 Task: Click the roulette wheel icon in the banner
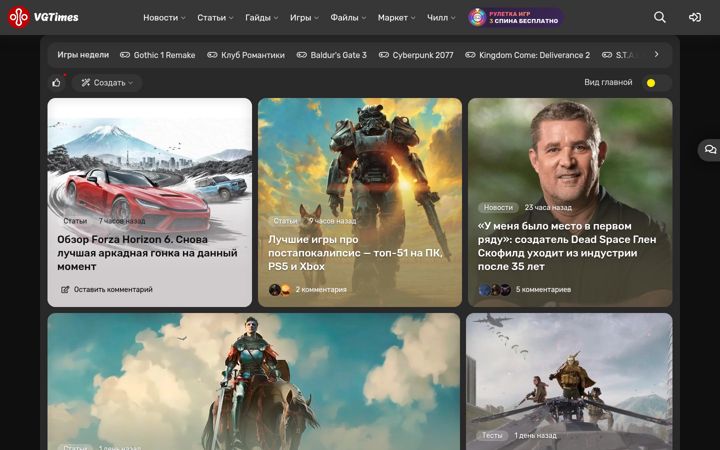[x=478, y=17]
